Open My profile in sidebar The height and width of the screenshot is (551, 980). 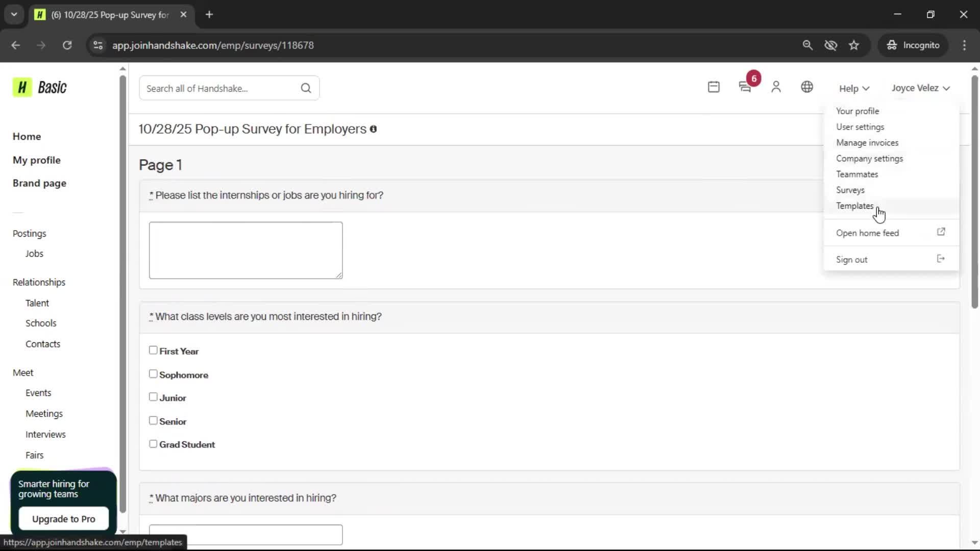36,160
